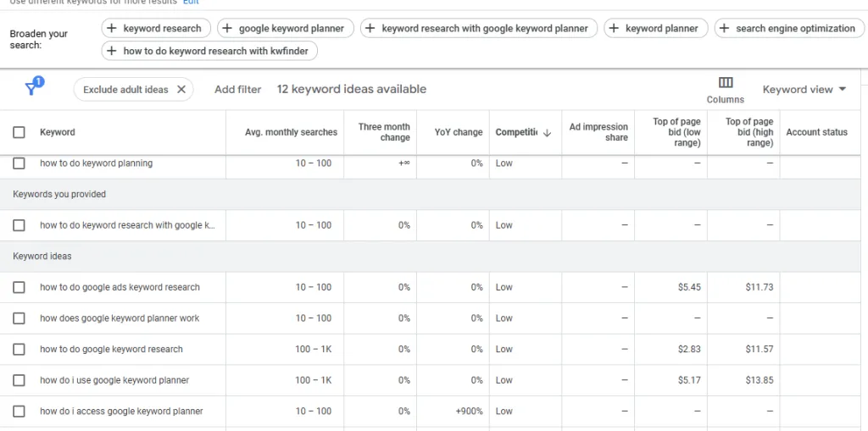Add 'search engine optimization' chip
This screenshot has width=868, height=431.
point(789,28)
